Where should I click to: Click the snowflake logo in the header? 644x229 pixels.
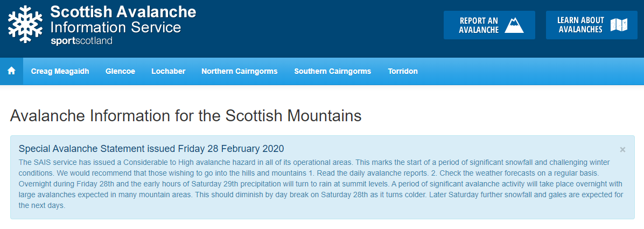pos(25,25)
